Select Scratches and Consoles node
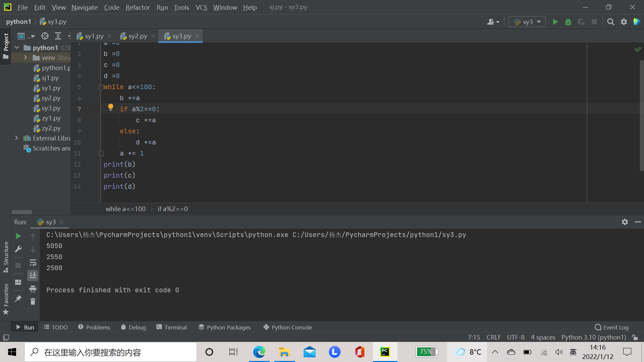644x362 pixels. (x=47, y=148)
